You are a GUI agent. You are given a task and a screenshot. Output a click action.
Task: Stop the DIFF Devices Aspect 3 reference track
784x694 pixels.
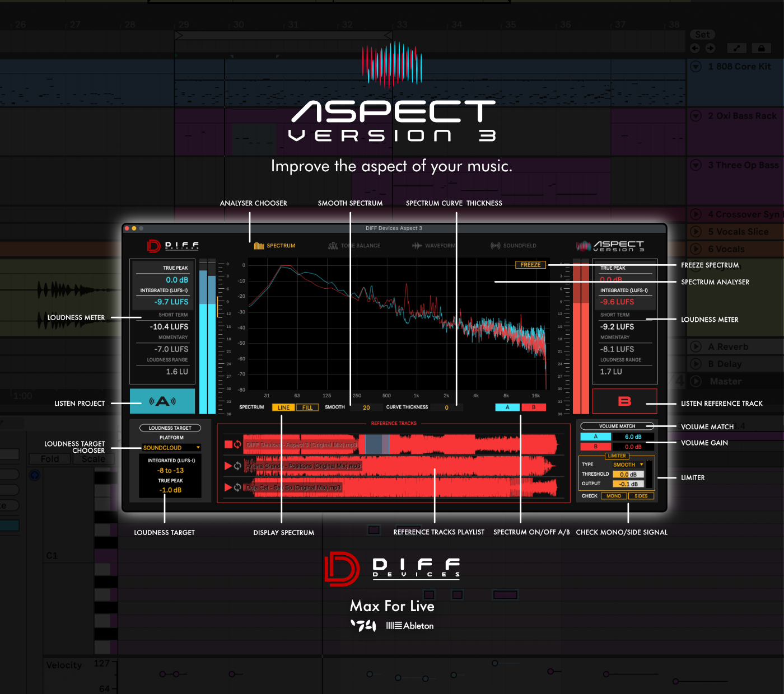pos(228,444)
